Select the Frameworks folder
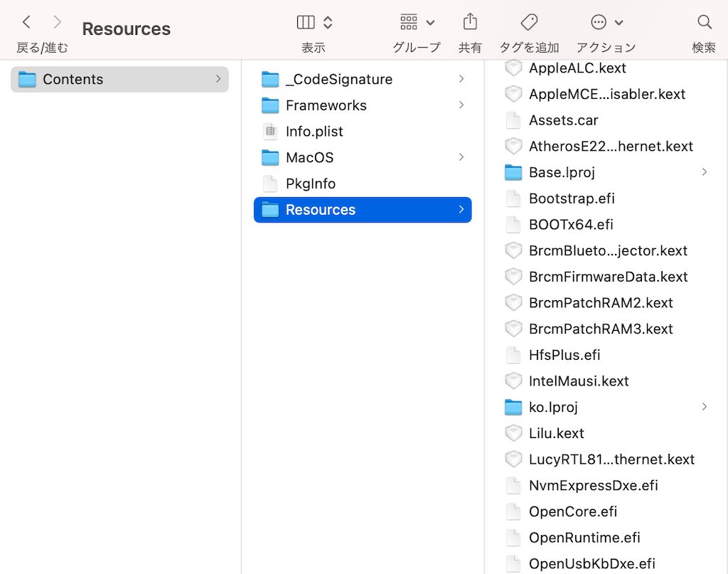Image resolution: width=728 pixels, height=574 pixels. pos(363,105)
